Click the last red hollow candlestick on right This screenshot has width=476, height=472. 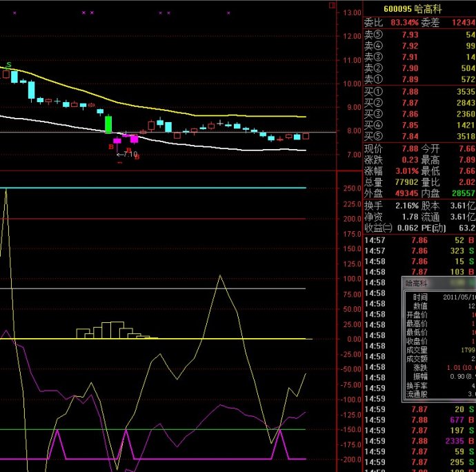click(x=306, y=136)
